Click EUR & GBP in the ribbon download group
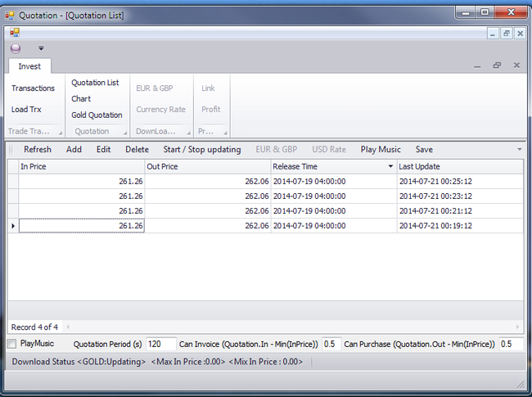The image size is (532, 397). click(x=155, y=88)
